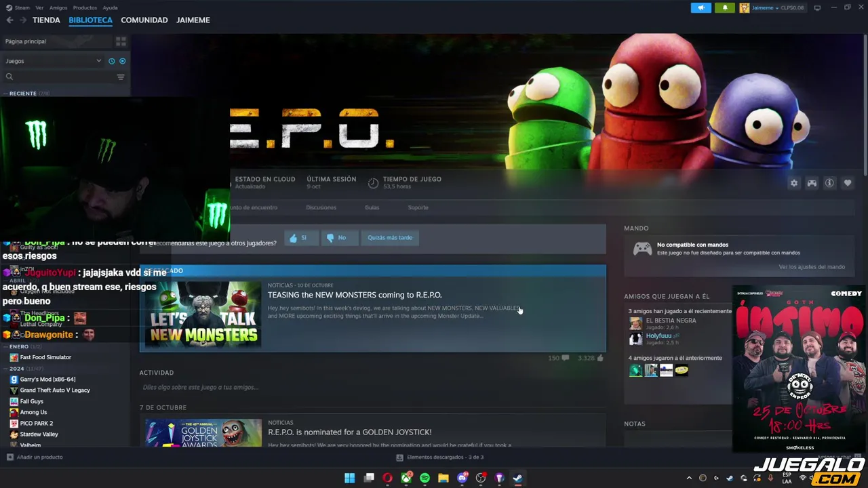Open the Ver menu
The width and height of the screenshot is (868, 488).
[39, 7]
